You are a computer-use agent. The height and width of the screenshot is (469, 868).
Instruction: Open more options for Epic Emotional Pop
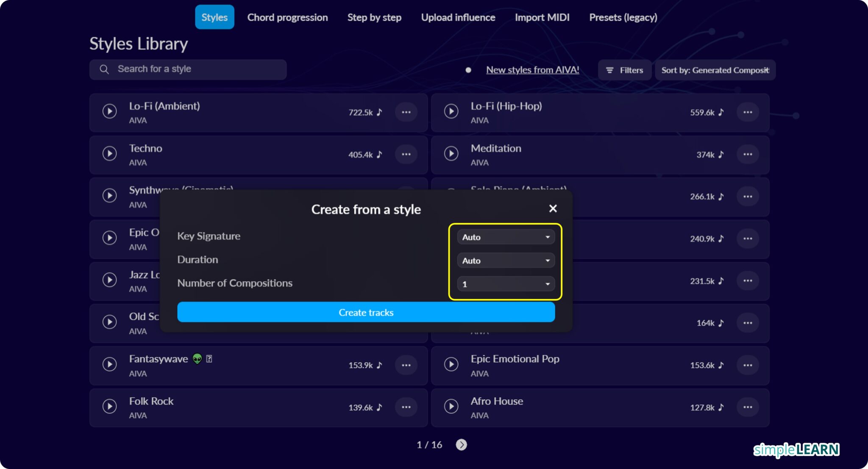point(748,365)
